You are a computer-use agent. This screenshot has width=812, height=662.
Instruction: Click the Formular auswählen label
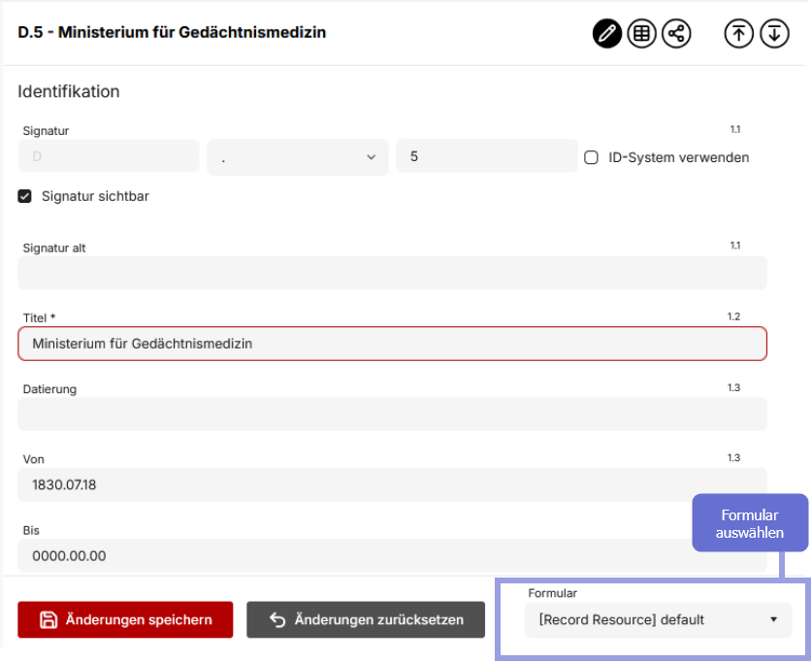[749, 522]
